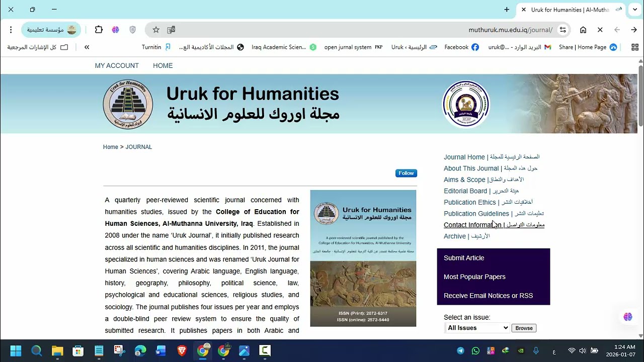
Task: Open the Iraq Academic Scien... bookmark
Action: [x=284, y=47]
